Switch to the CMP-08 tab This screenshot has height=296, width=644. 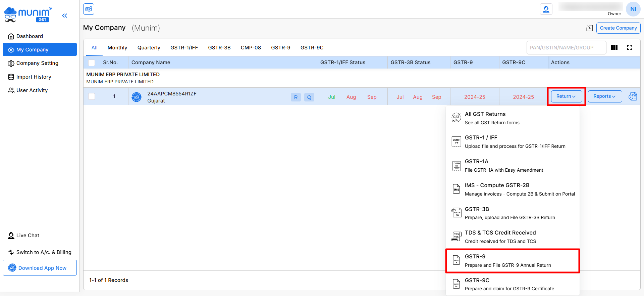click(x=251, y=48)
